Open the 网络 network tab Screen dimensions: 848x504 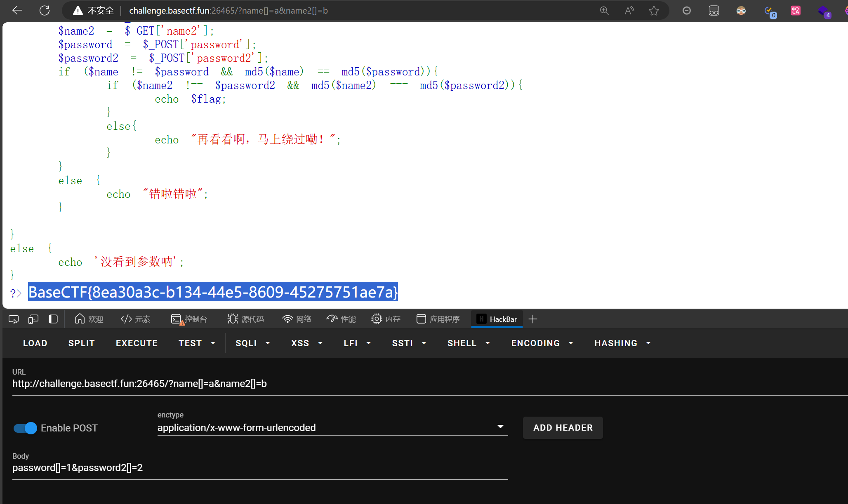pyautogui.click(x=297, y=319)
